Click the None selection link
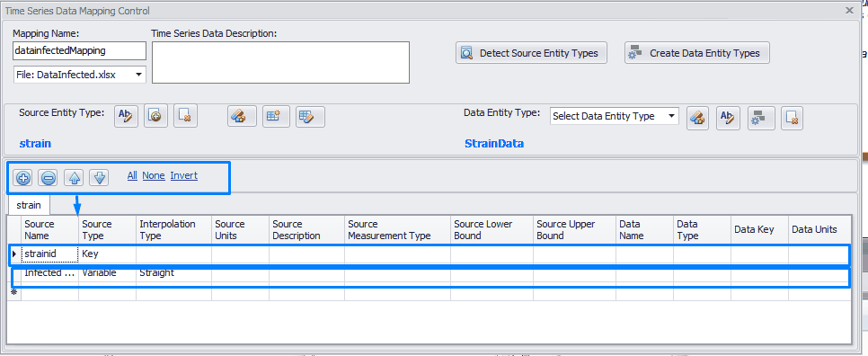This screenshot has width=868, height=356. tap(154, 175)
